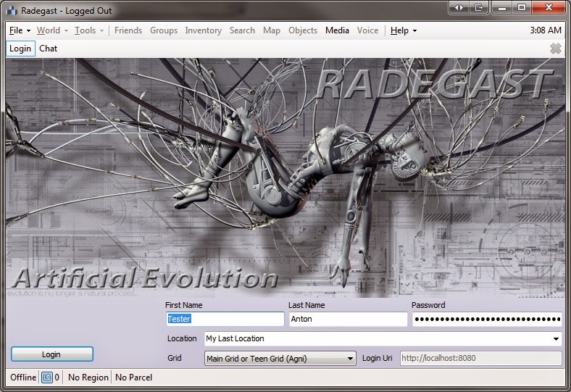Expand the Location dropdown arrow
The image size is (571, 392).
click(x=556, y=339)
